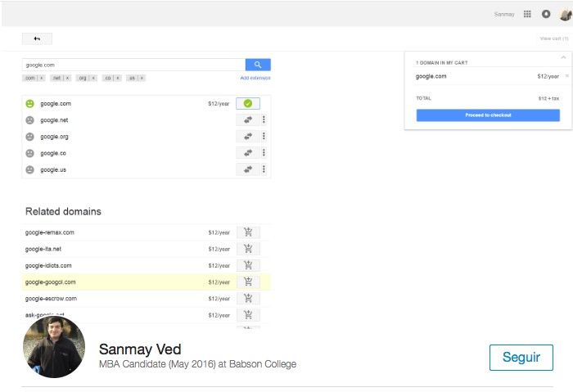The image size is (573, 392).
Task: Click the sad face next to google.org
Action: click(30, 137)
